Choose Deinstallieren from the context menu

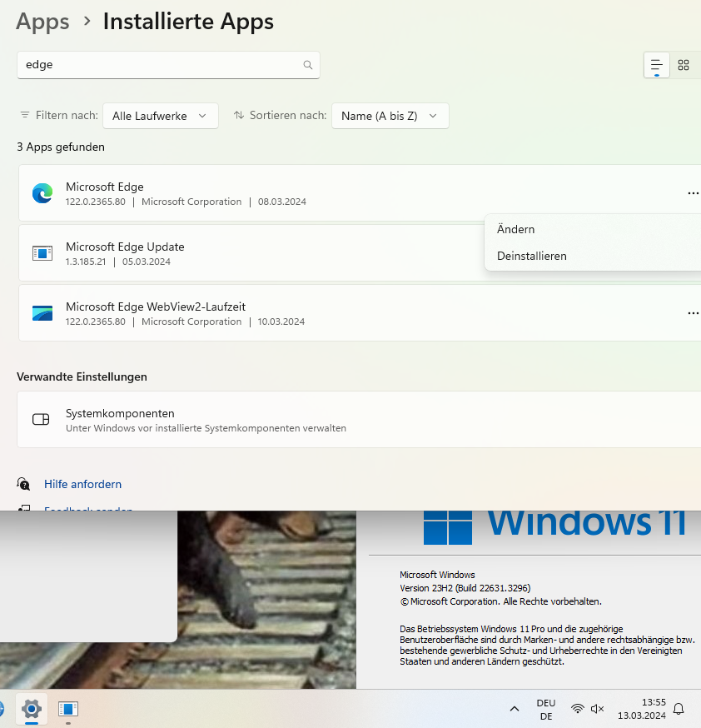pyautogui.click(x=532, y=256)
